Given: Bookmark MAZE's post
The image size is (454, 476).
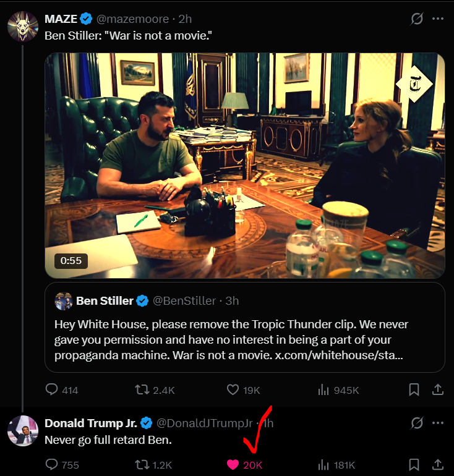Looking at the screenshot, I should pyautogui.click(x=414, y=390).
